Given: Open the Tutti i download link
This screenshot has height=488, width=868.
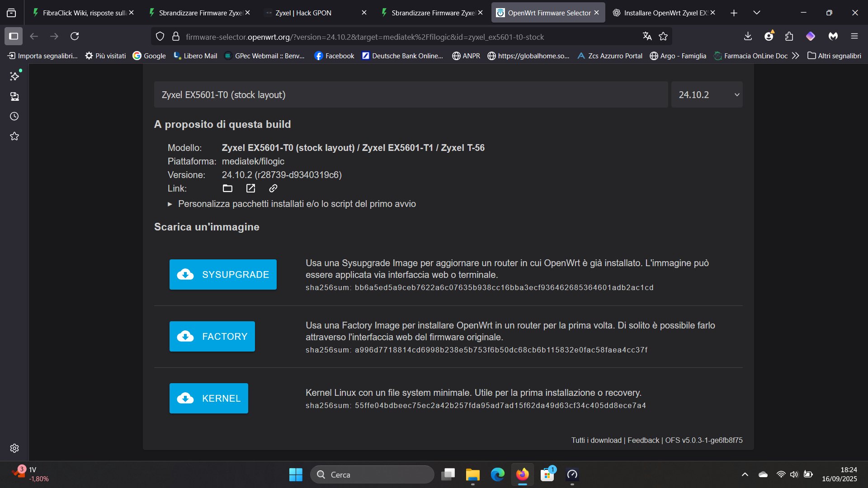Looking at the screenshot, I should 596,440.
